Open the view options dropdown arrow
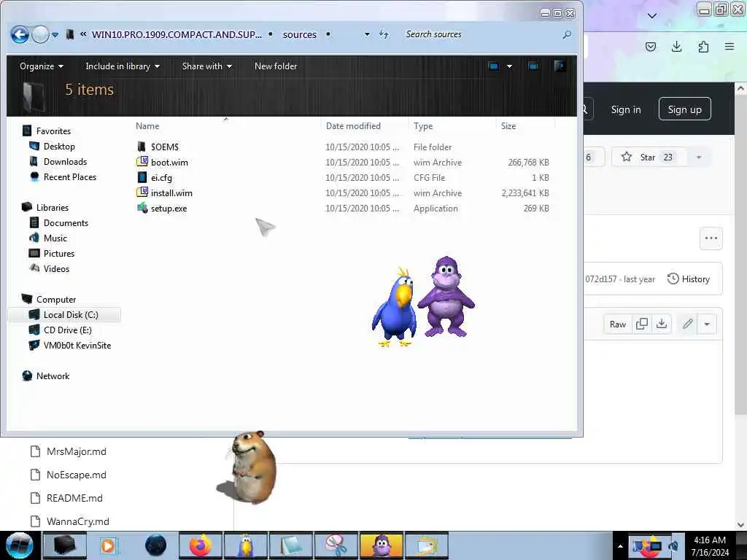Image resolution: width=747 pixels, height=560 pixels. coord(509,66)
